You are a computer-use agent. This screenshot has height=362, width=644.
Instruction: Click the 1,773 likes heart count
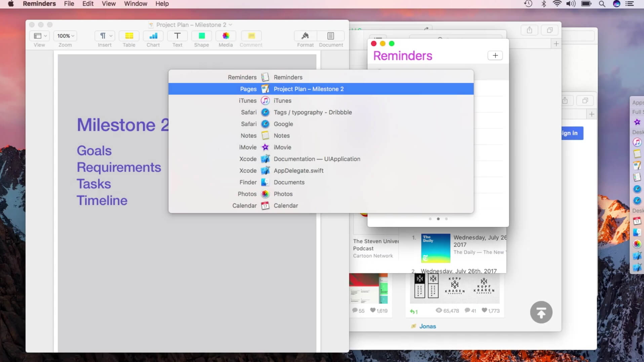point(490,311)
